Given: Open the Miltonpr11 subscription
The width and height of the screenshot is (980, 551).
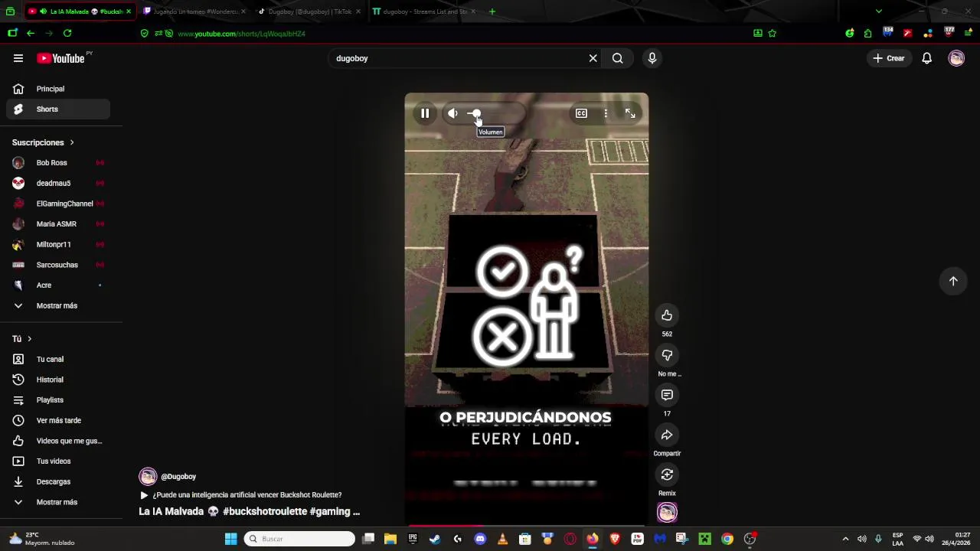Looking at the screenshot, I should pyautogui.click(x=58, y=244).
